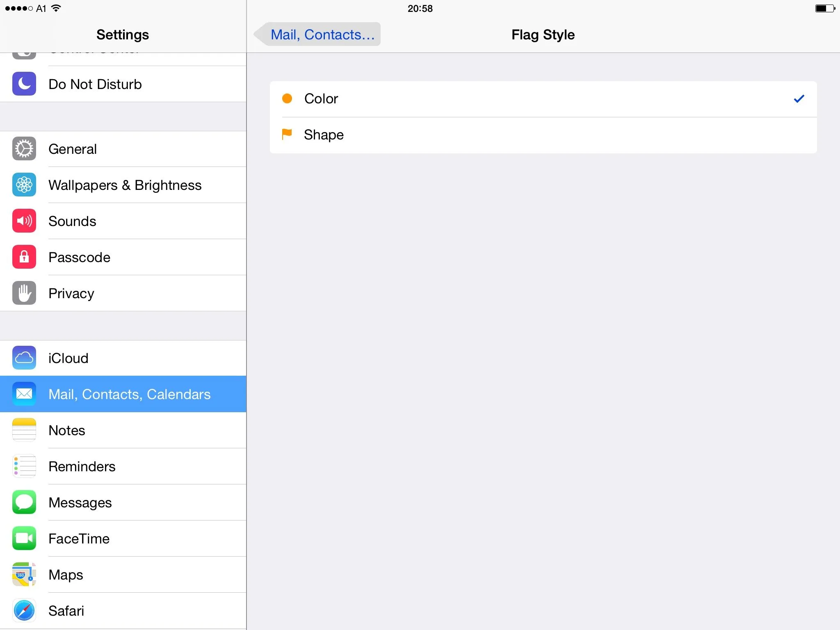840x630 pixels.
Task: Open Reminders settings in sidebar
Action: [x=82, y=466]
